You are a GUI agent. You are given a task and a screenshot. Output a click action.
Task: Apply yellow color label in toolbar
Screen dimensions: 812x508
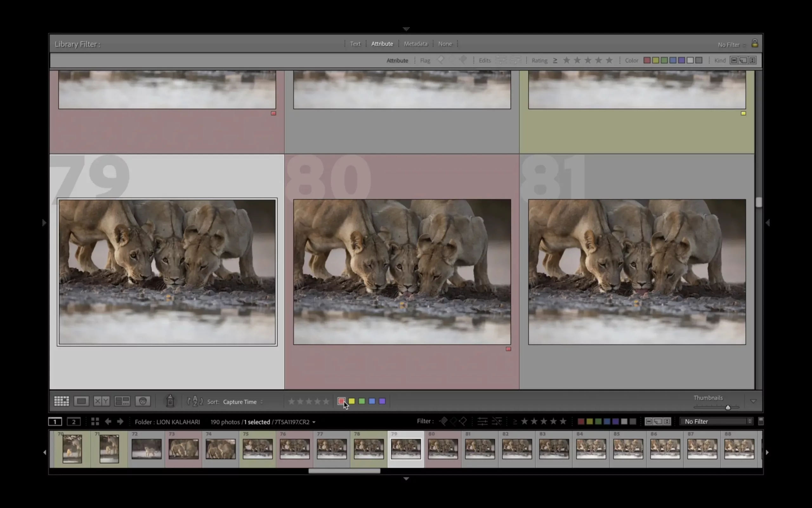pos(352,401)
